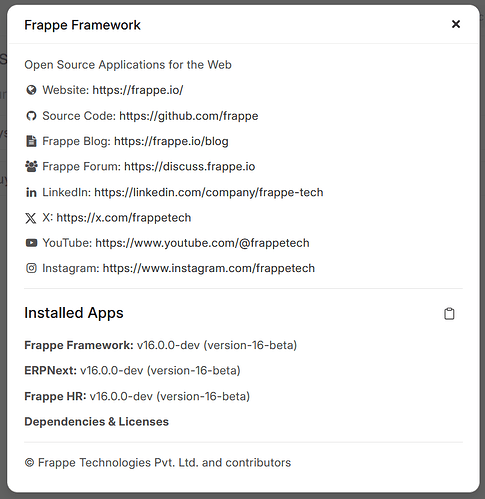Open the x.com/frappetech link
This screenshot has width=485, height=499.
click(124, 218)
